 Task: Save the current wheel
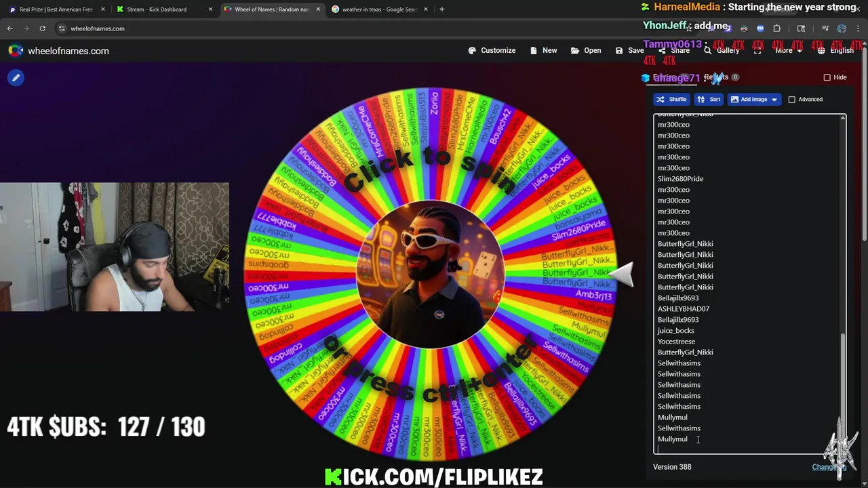point(629,50)
